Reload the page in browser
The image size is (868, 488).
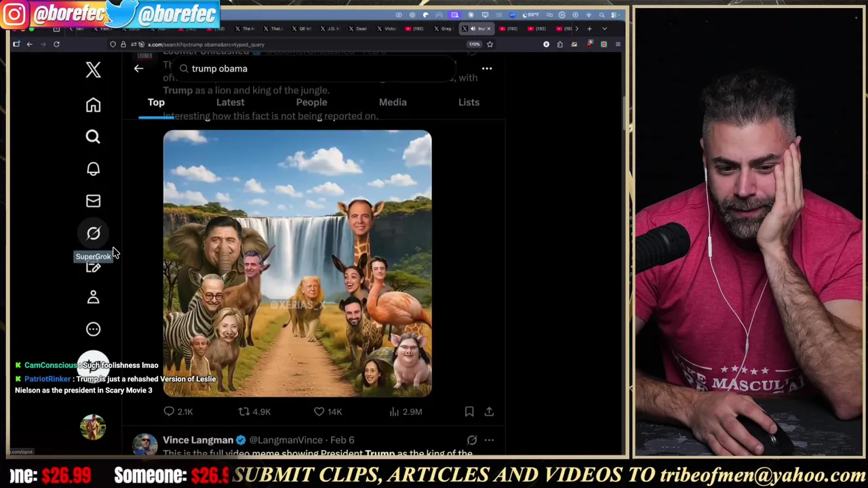pyautogui.click(x=56, y=44)
